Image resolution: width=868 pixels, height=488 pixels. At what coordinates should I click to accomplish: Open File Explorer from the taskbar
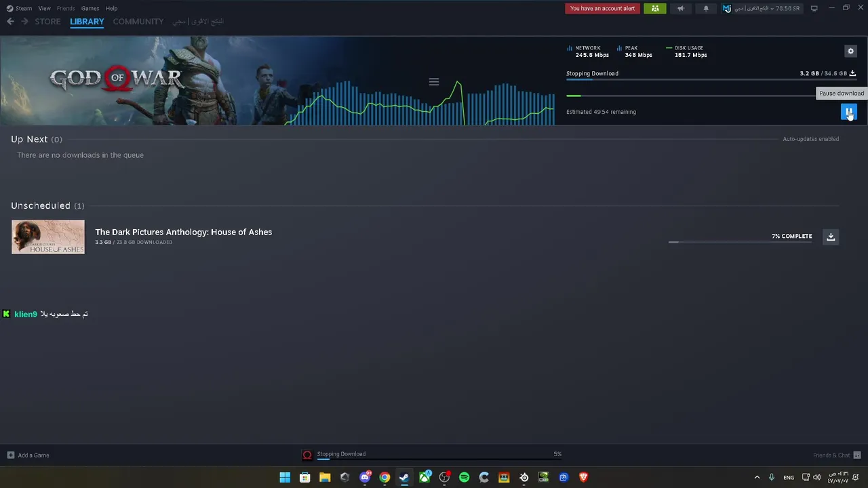(x=325, y=477)
